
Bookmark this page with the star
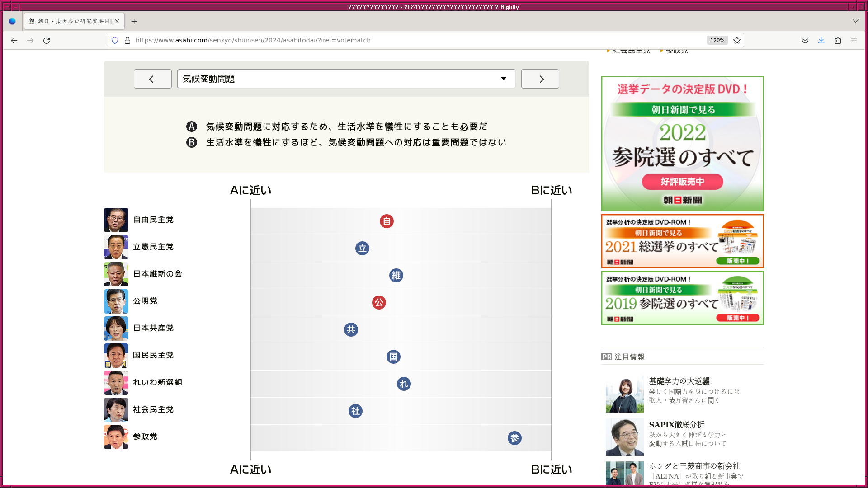click(x=737, y=40)
